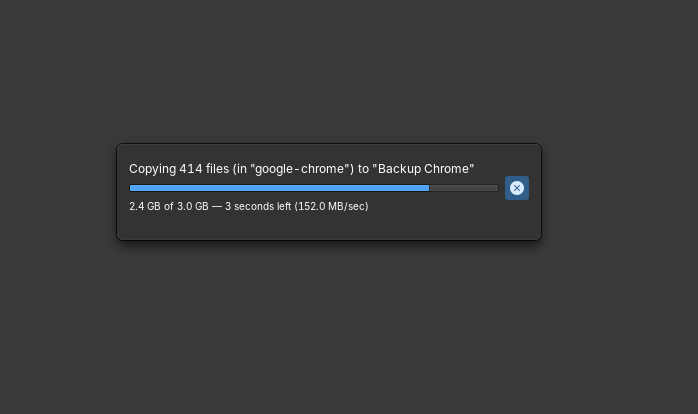
Task: Click the unfilled gray end of progress bar
Action: point(464,188)
